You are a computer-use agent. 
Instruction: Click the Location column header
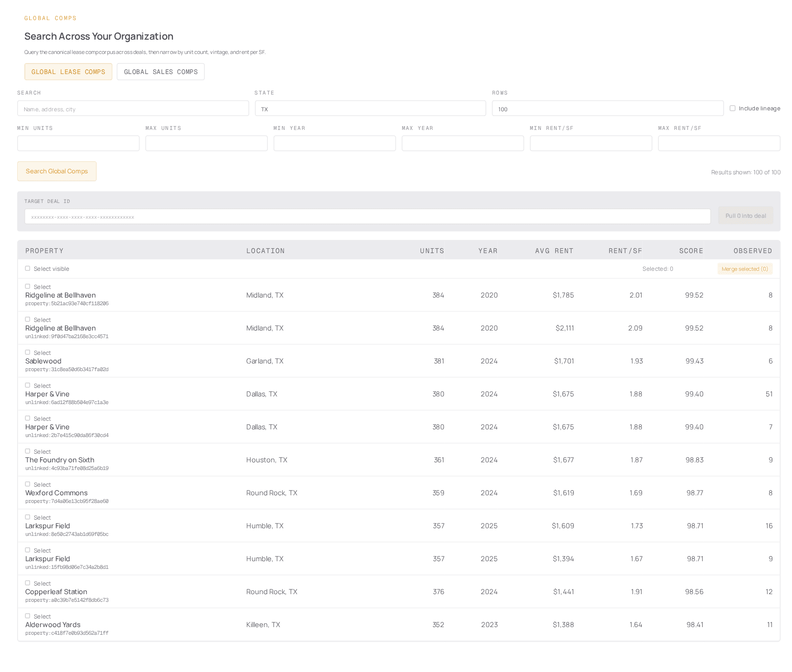coord(265,251)
